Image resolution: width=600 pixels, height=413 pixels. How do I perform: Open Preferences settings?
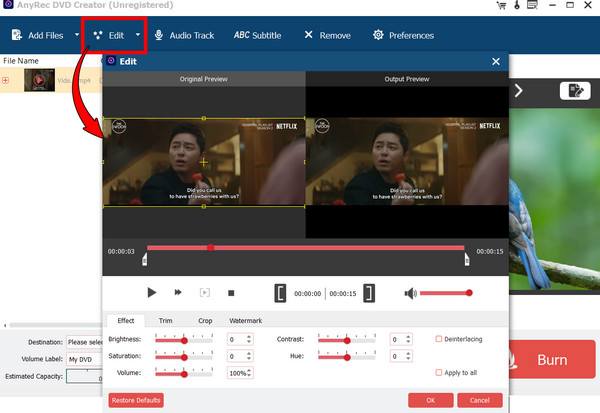tap(403, 35)
